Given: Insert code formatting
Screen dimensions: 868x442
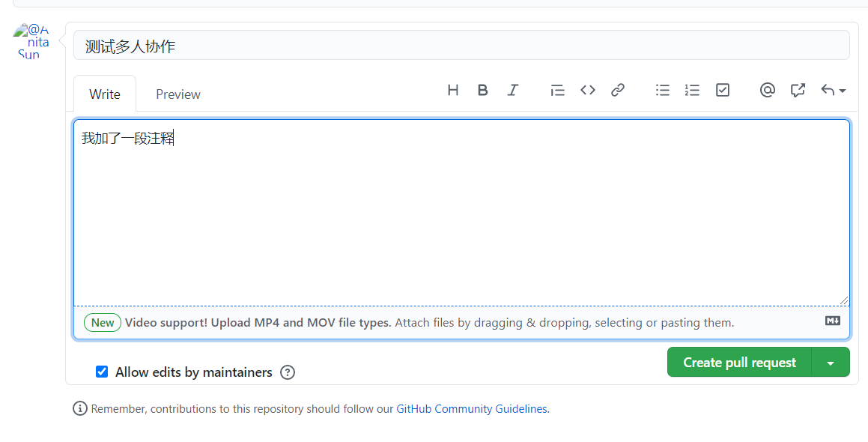Looking at the screenshot, I should coord(587,91).
